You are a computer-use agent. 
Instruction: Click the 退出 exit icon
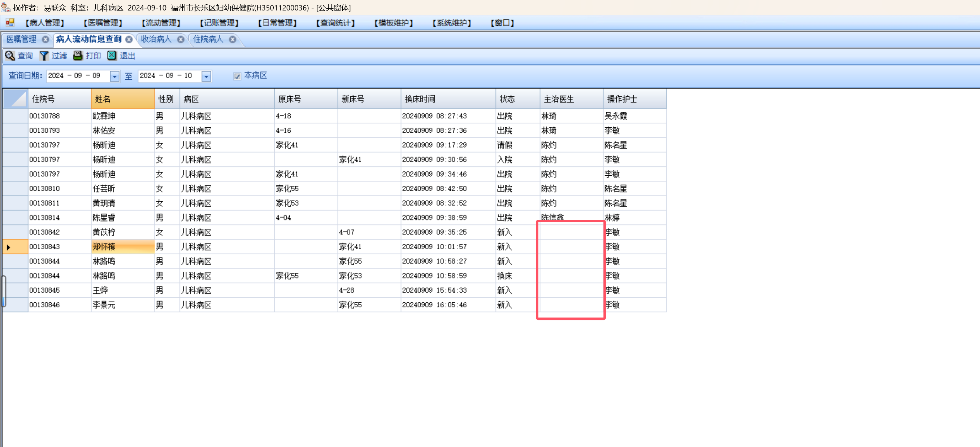coord(112,56)
